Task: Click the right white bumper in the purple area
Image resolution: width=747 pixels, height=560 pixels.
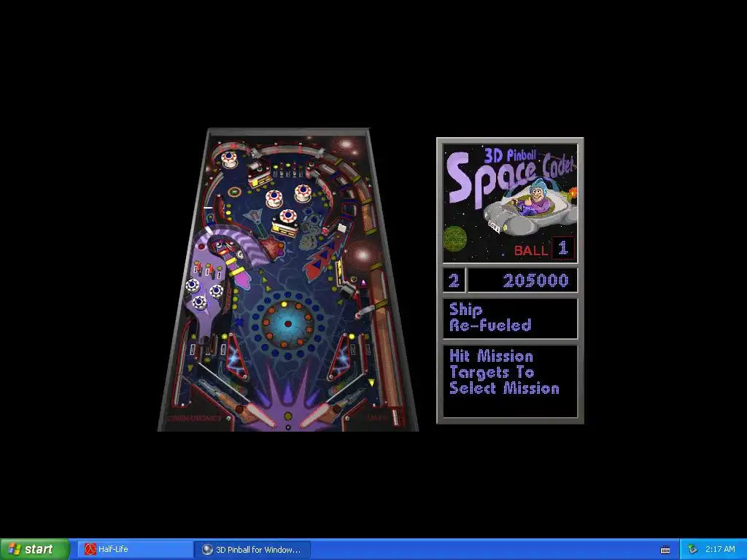Action: tap(216, 291)
